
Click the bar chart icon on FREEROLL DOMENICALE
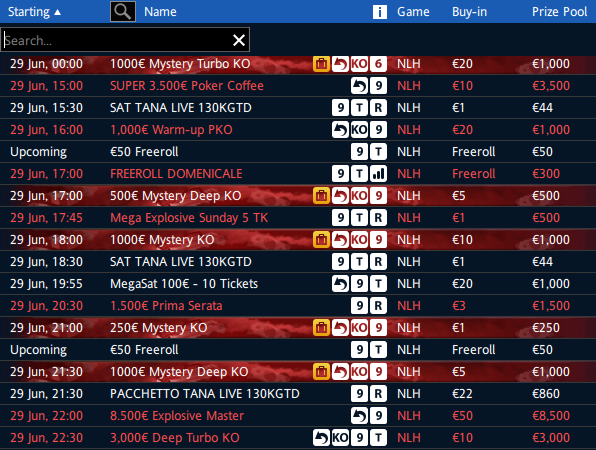pos(378,174)
